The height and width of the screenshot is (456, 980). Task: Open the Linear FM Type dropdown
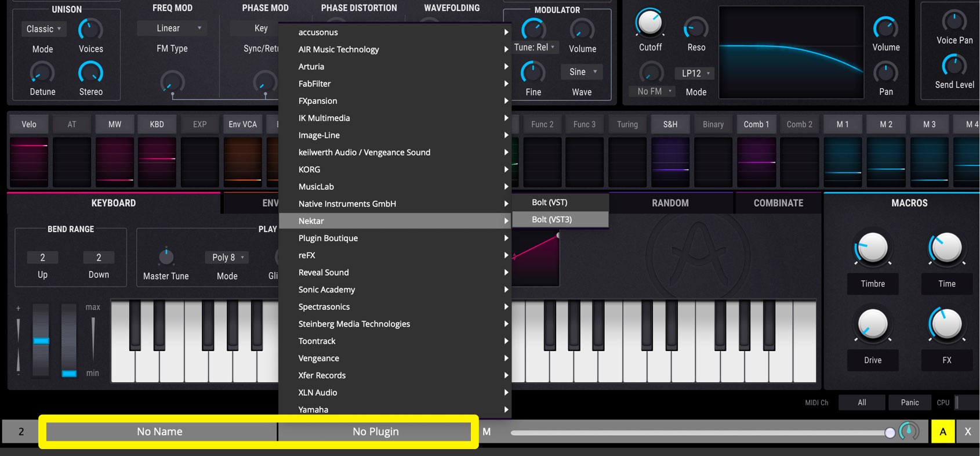coord(172,28)
